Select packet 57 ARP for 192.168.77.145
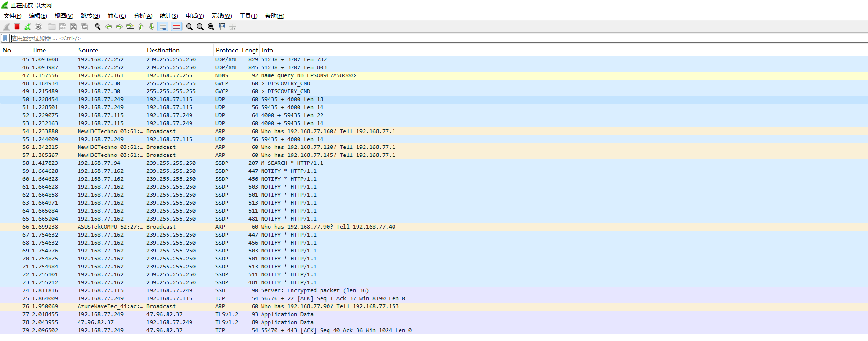868x341 pixels. pyautogui.click(x=434, y=155)
